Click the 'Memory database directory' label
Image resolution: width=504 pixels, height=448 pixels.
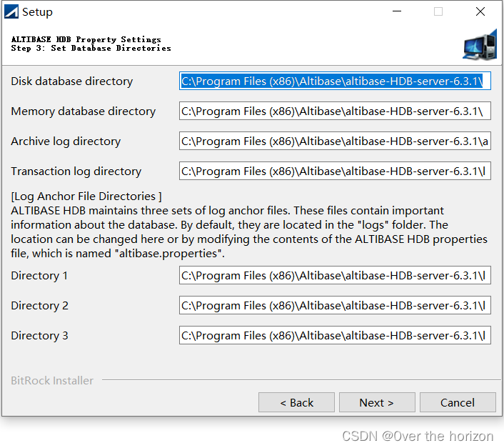[x=84, y=111]
